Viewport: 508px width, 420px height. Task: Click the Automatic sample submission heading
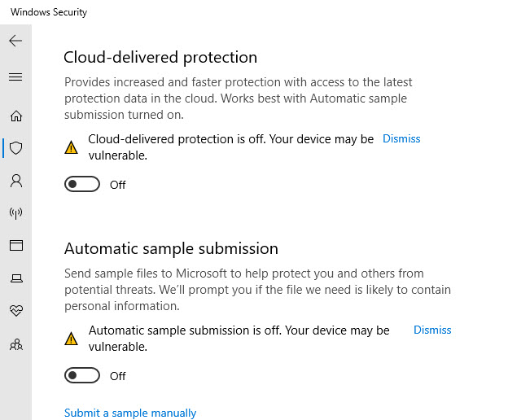(171, 249)
